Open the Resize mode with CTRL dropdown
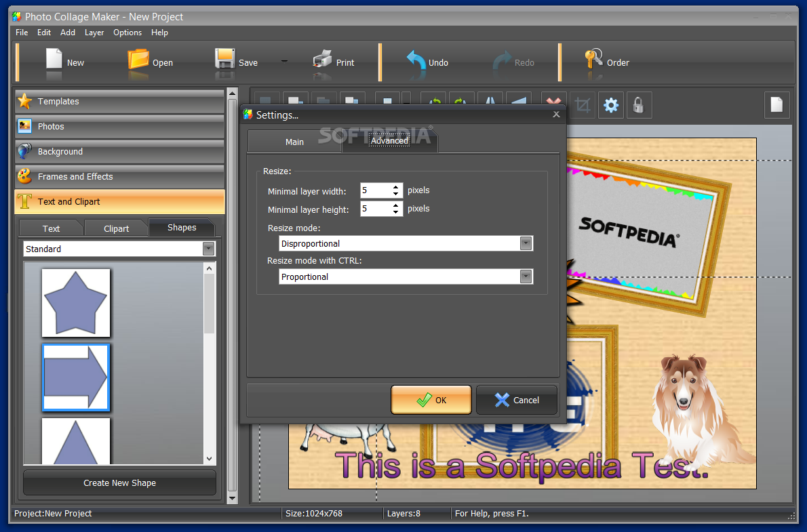This screenshot has height=532, width=807. tap(526, 277)
